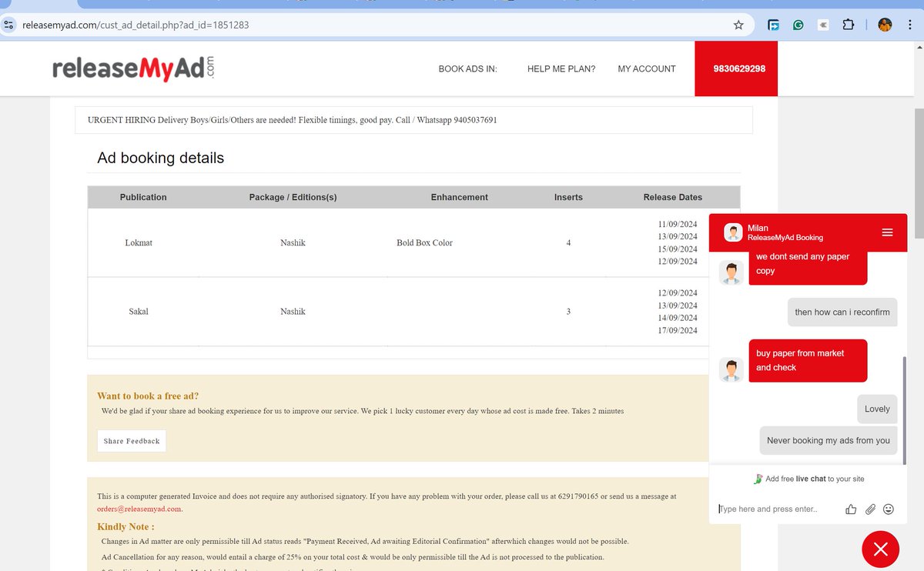Click the 17/09/2024 release date
This screenshot has height=571, width=924.
tap(678, 330)
